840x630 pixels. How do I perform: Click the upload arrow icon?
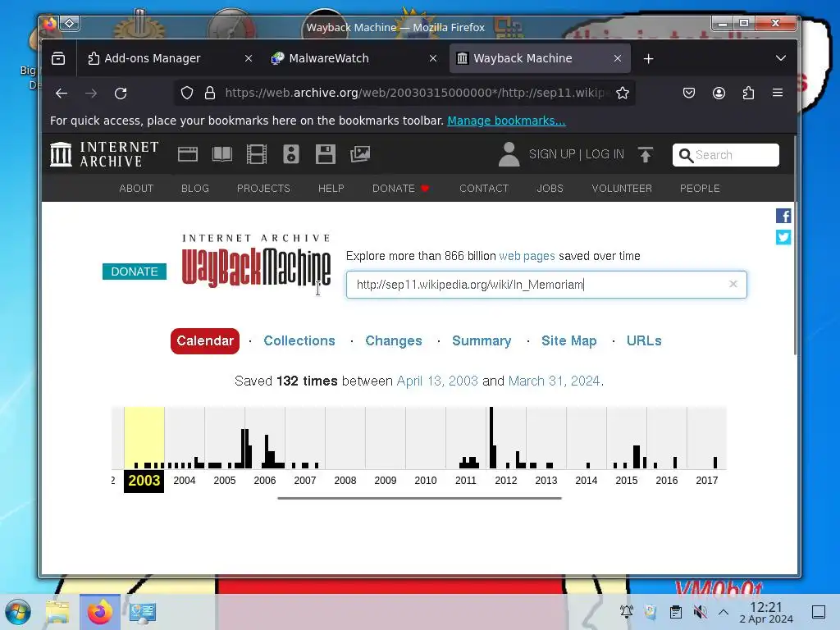(x=646, y=154)
